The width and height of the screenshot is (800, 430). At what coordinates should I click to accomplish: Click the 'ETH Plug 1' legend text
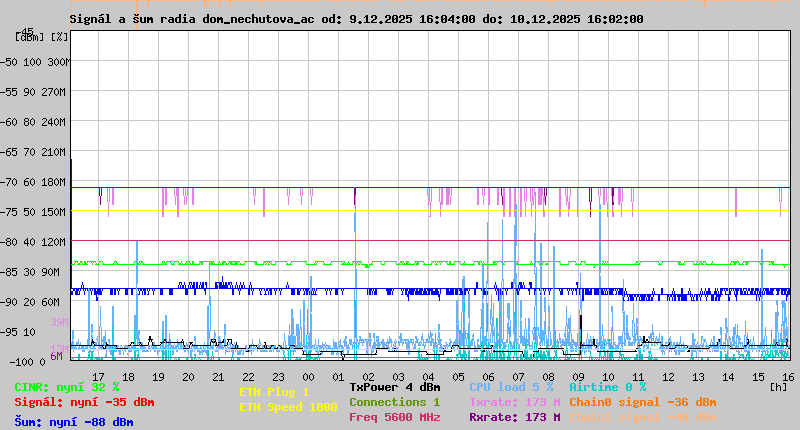[x=274, y=392]
